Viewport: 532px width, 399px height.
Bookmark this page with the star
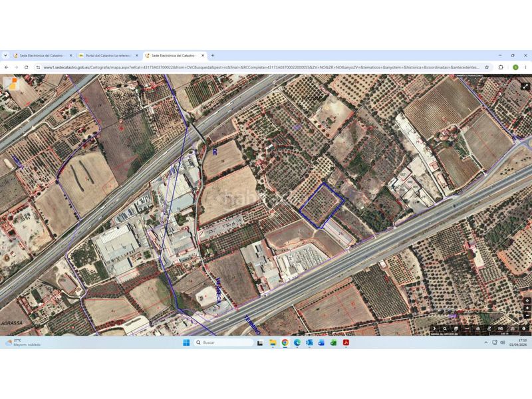click(487, 68)
